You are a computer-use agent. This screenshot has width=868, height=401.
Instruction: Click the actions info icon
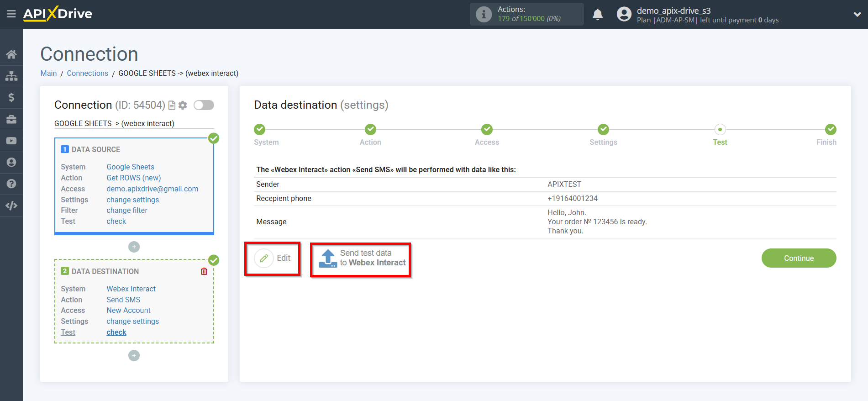(x=484, y=14)
